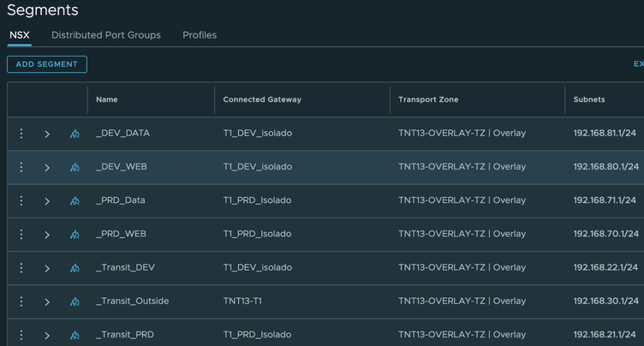
Task: Expand the _PRD_Data segment row
Action: (x=47, y=200)
